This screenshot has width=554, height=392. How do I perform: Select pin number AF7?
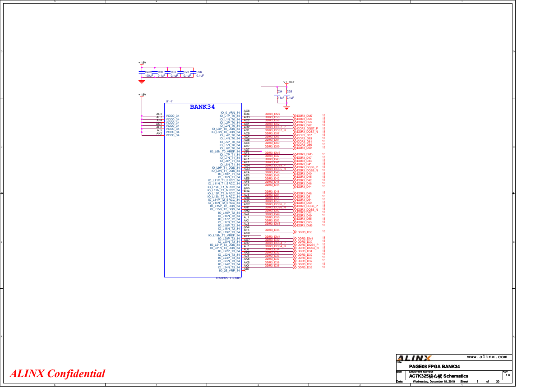[x=246, y=236]
